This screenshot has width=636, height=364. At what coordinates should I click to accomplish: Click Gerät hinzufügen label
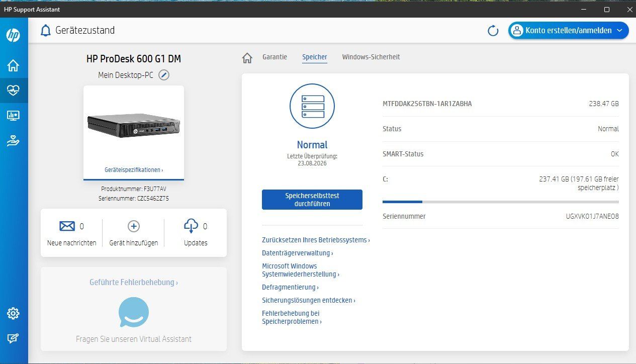pos(134,243)
